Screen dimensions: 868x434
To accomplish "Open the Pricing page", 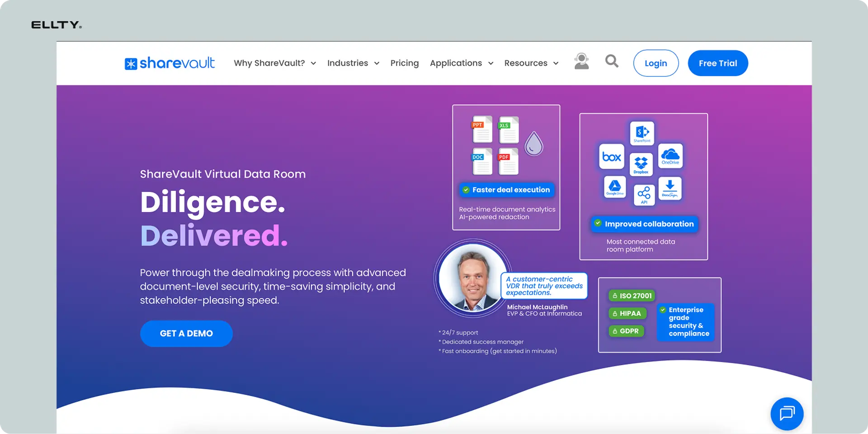I will [405, 63].
